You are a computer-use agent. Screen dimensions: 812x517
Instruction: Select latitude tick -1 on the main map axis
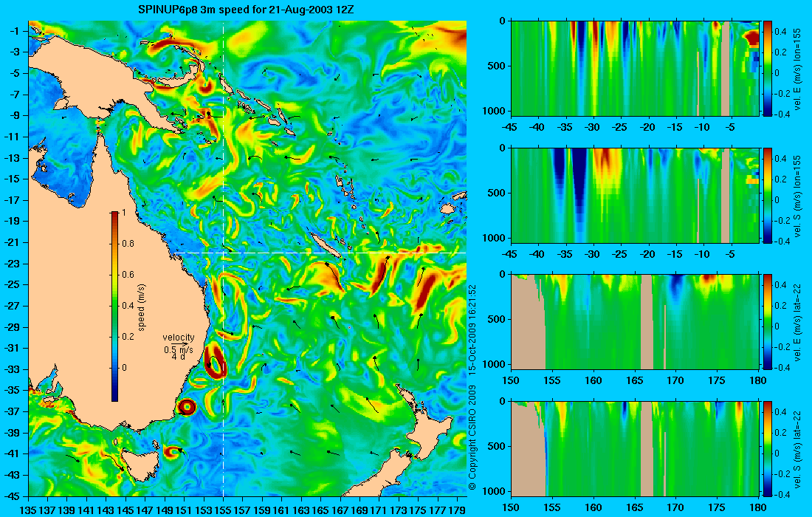coord(15,31)
